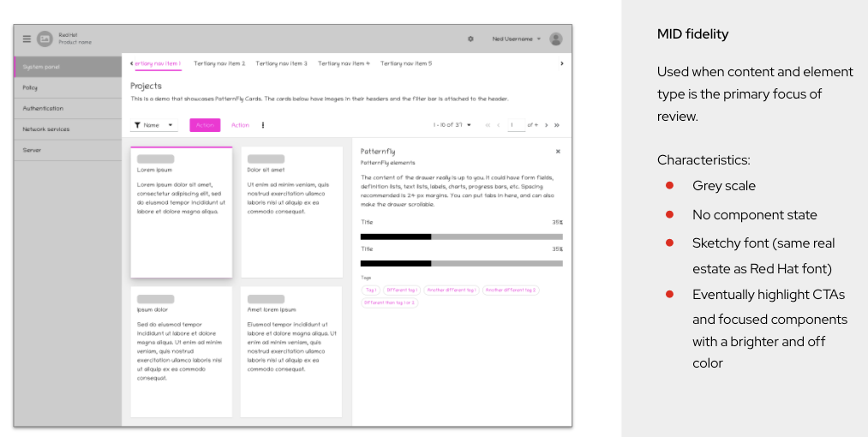Select System panel in sidebar
868x437 pixels.
point(68,67)
